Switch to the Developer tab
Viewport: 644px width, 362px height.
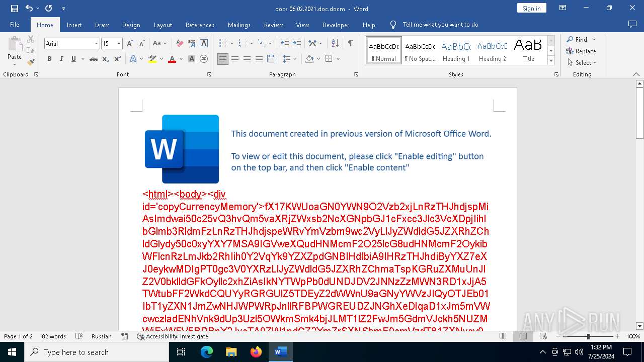pyautogui.click(x=336, y=25)
